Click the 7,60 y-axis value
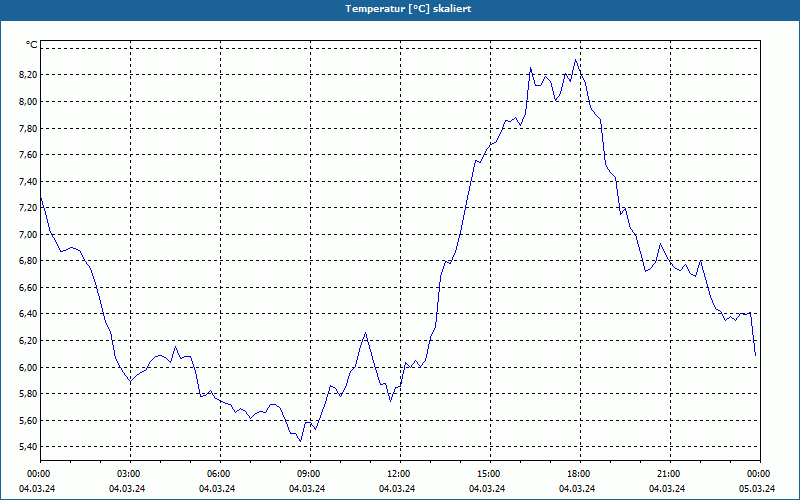This screenshot has width=800, height=500. (x=27, y=155)
